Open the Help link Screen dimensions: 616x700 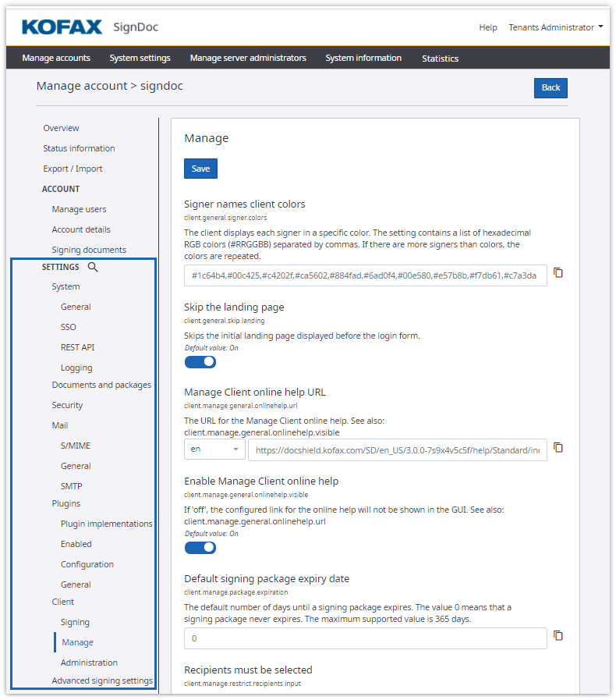(x=488, y=27)
